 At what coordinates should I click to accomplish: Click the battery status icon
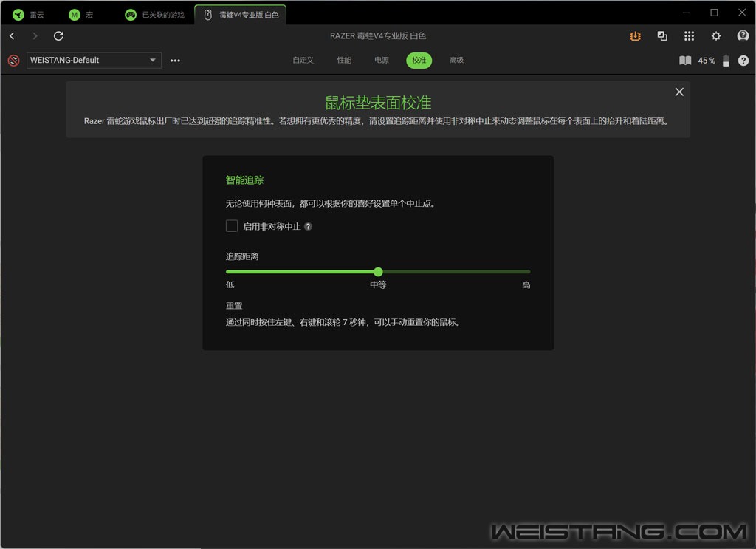tap(726, 61)
